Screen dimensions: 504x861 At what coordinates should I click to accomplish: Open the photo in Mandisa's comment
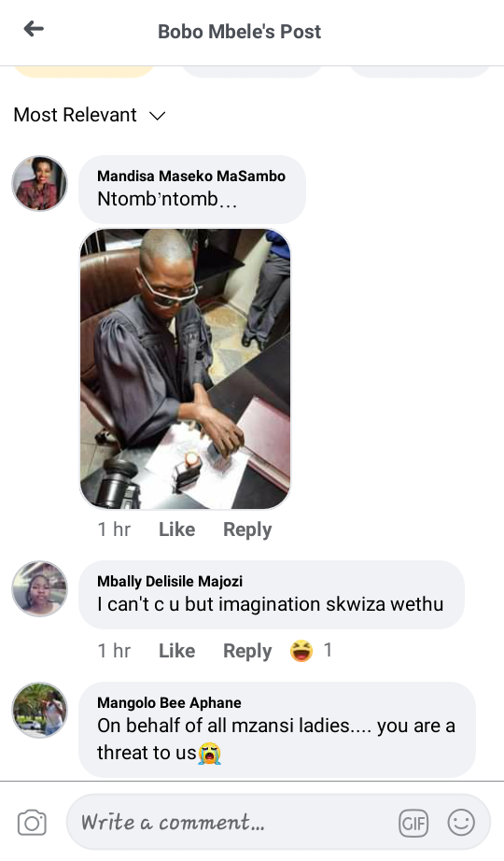185,369
